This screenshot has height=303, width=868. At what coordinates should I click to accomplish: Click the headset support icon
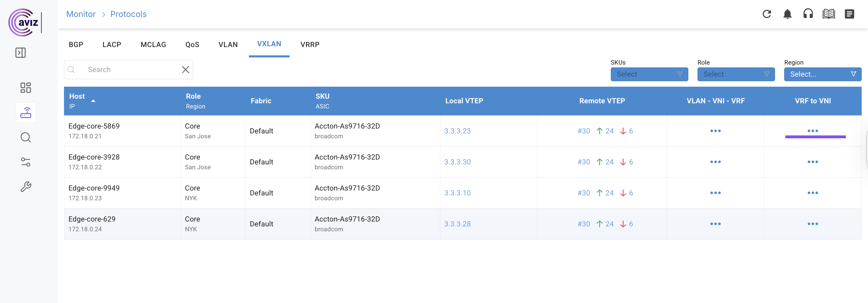(x=808, y=14)
